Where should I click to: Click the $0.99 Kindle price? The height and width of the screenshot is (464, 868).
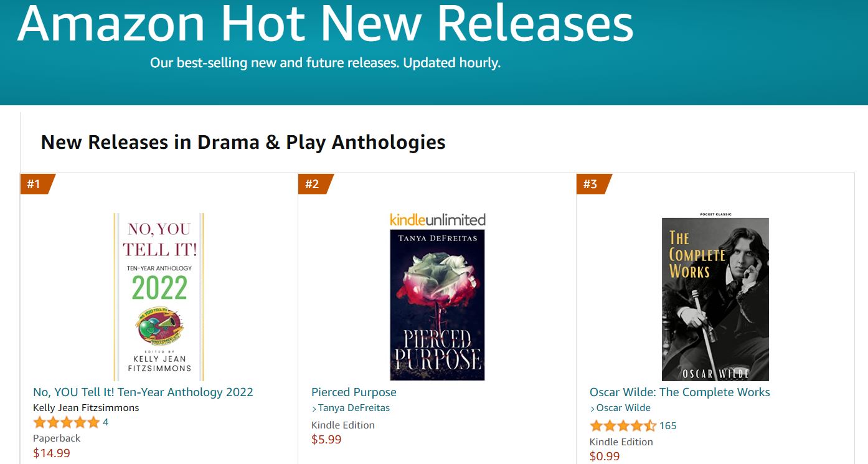click(605, 457)
